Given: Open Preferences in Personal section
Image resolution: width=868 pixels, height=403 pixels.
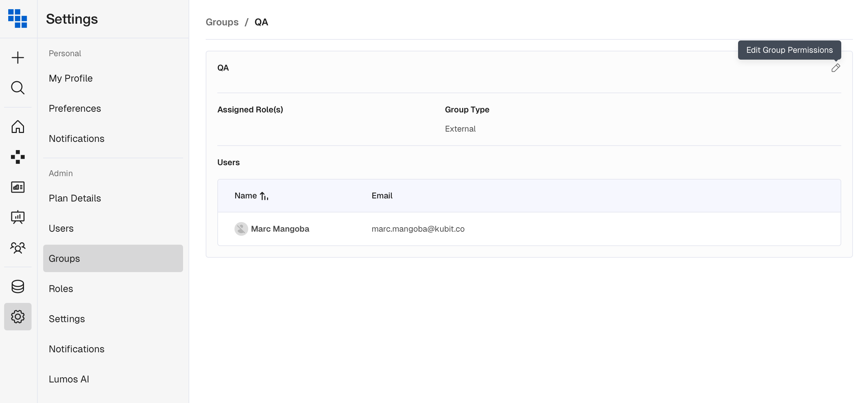Looking at the screenshot, I should pyautogui.click(x=75, y=108).
